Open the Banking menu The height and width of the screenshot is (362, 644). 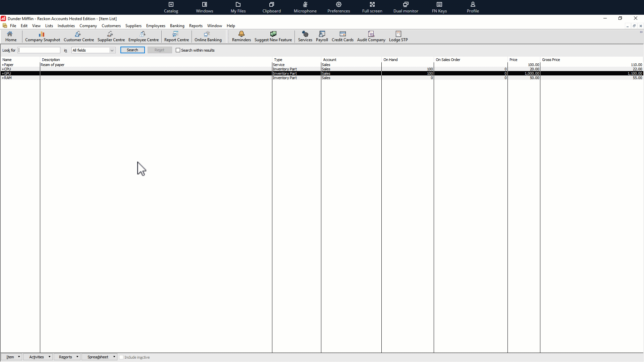coord(177,26)
